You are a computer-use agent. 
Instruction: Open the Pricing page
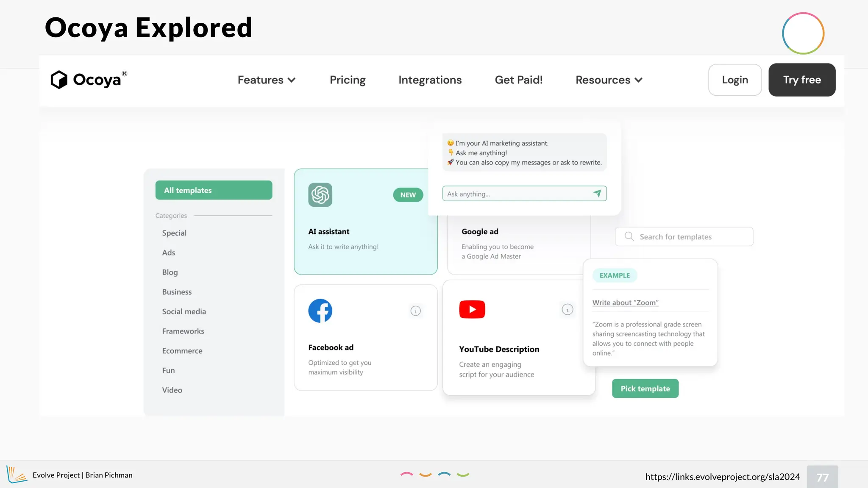pos(348,80)
